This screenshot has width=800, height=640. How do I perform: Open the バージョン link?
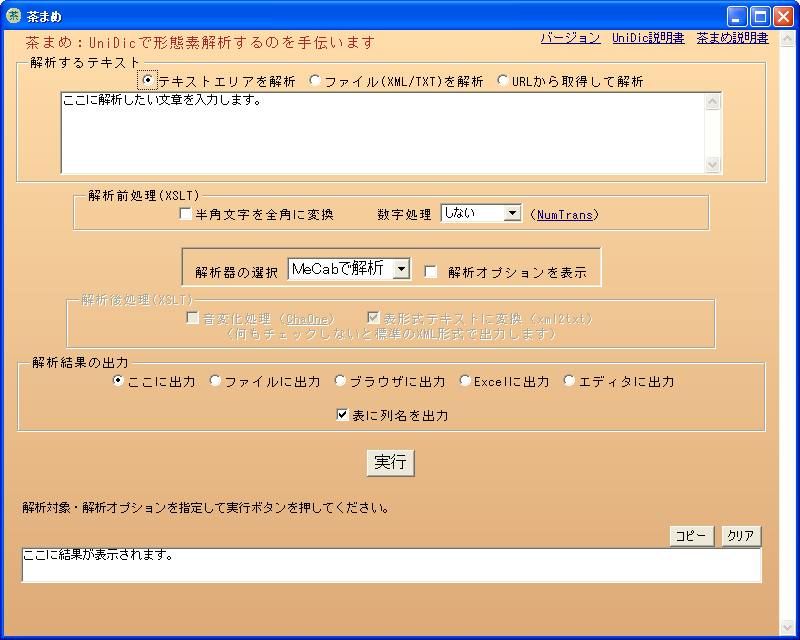(570, 38)
